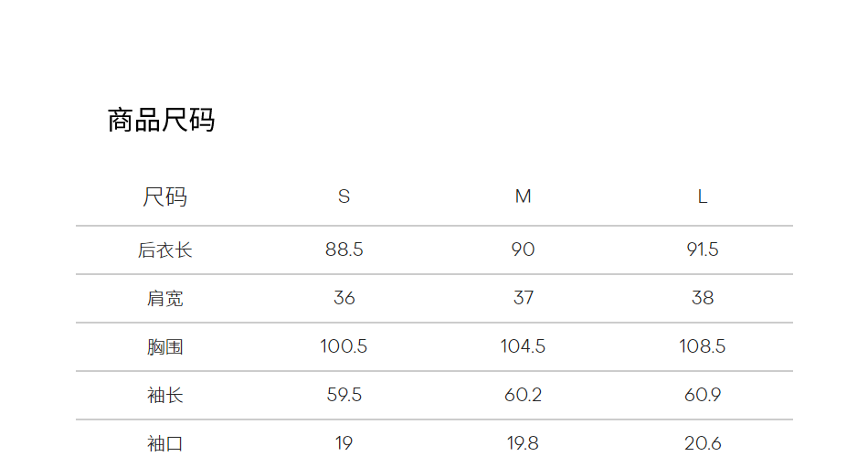This screenshot has height=467, width=868.
Task: Click the L size column header
Action: pos(702,197)
